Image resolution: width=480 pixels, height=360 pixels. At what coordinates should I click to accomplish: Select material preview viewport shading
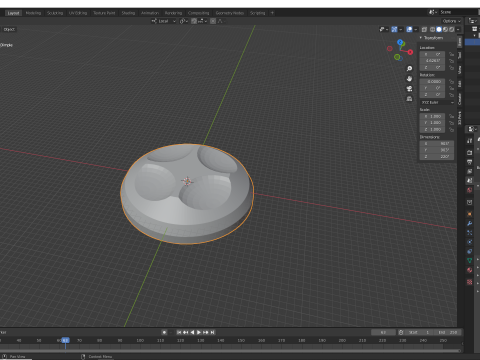point(445,29)
